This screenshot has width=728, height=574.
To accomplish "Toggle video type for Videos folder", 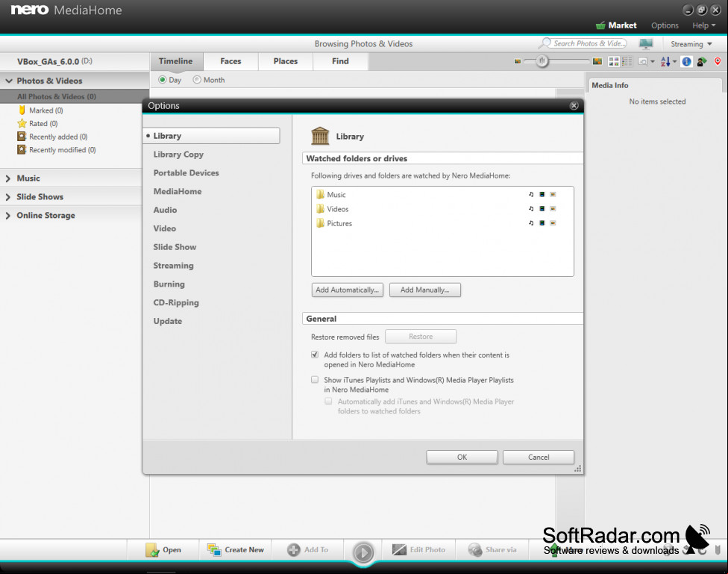I will (542, 209).
